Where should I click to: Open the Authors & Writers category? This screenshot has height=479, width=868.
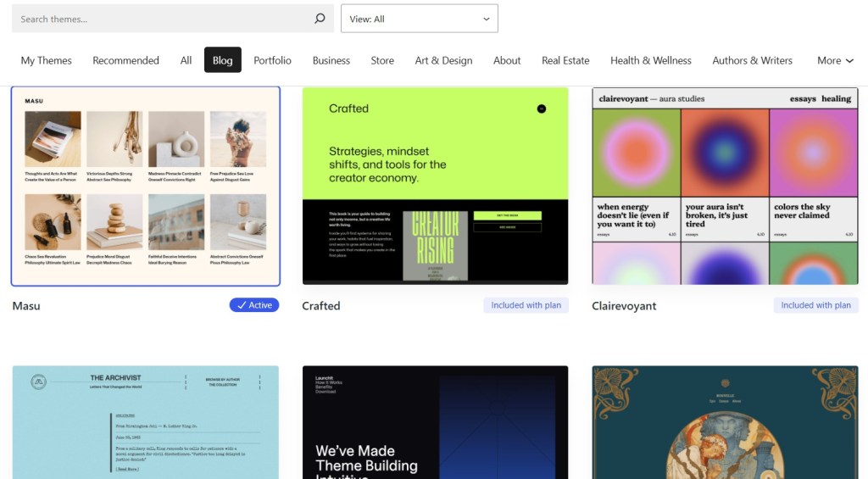753,60
